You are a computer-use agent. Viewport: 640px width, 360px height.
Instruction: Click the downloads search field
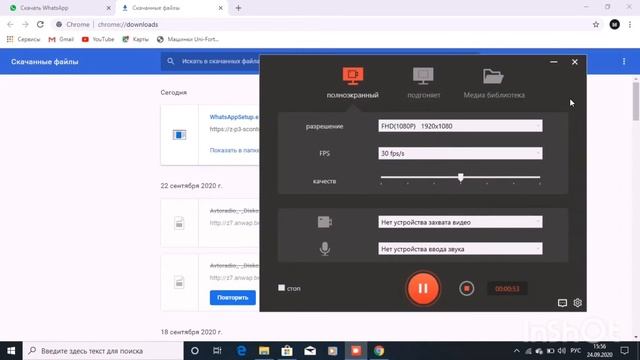(x=210, y=61)
